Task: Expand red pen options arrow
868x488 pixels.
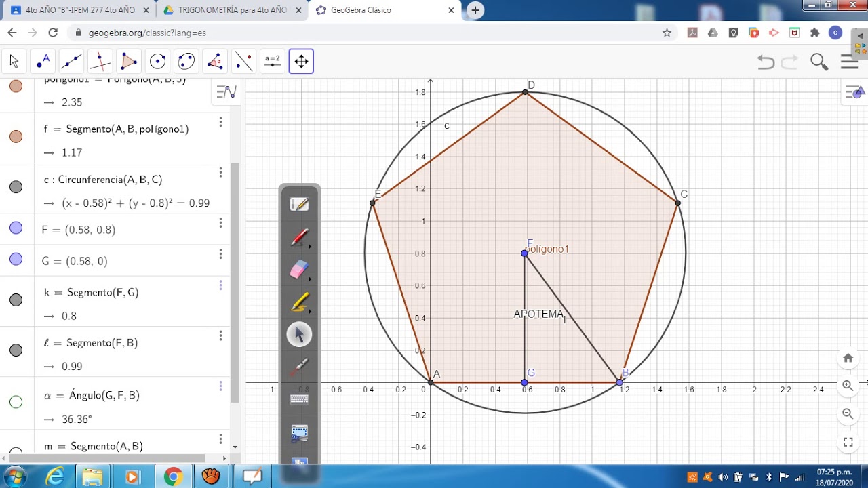Action: pyautogui.click(x=310, y=247)
